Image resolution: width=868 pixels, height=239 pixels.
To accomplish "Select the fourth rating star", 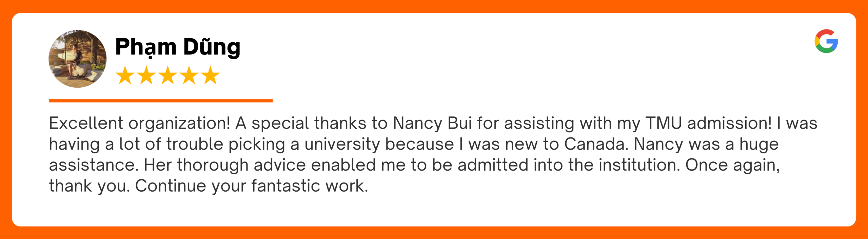I will tap(189, 75).
